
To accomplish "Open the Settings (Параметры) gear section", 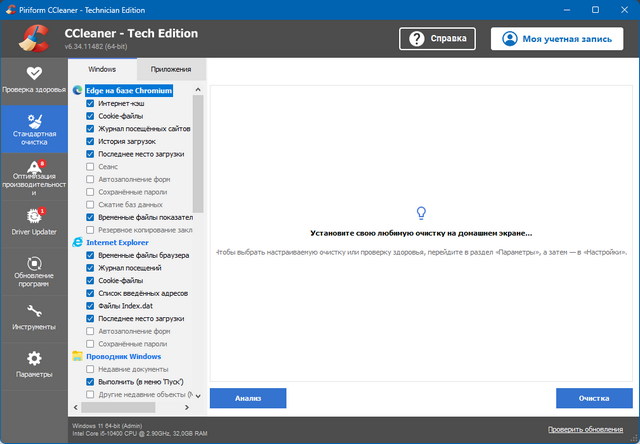I will [34, 364].
